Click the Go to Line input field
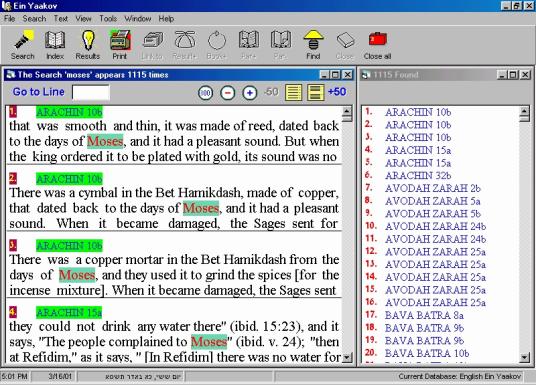Screen dimensions: 536x385 click(x=91, y=92)
